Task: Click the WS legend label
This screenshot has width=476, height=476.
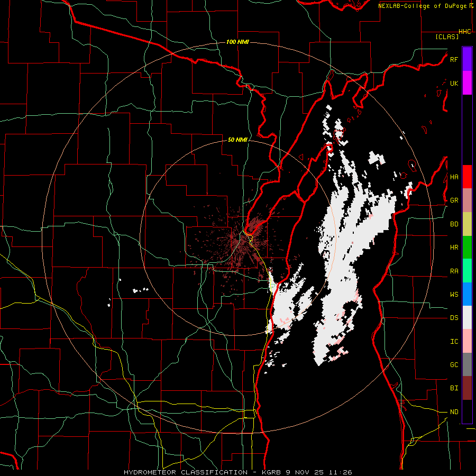Action: (454, 295)
